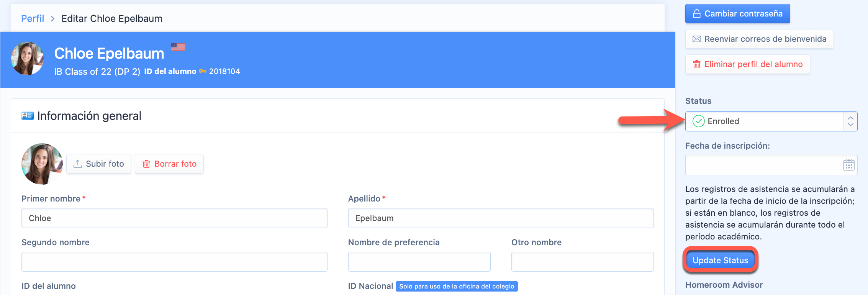Click the Primer nombre field containing Chloe
This screenshot has height=295, width=868.
(x=174, y=218)
